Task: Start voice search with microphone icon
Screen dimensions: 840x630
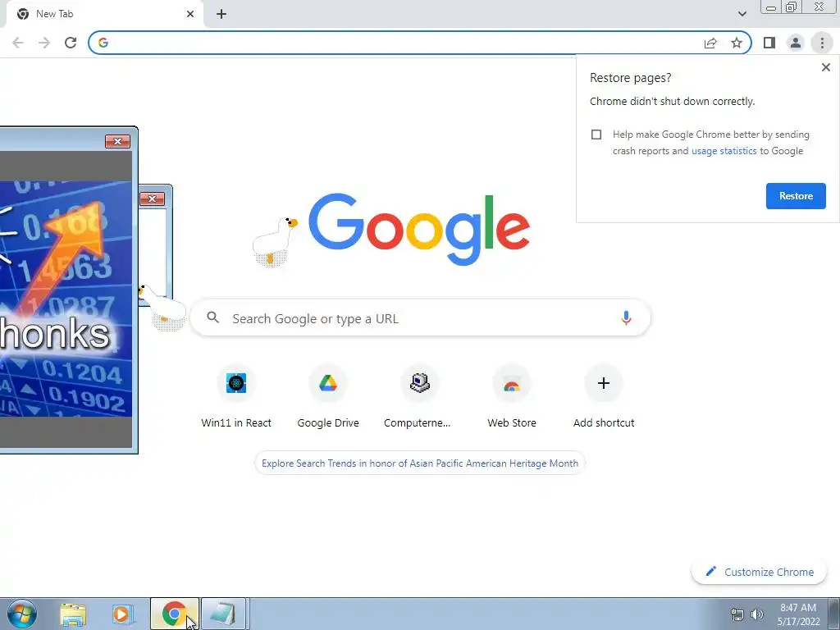Action: [x=625, y=317]
